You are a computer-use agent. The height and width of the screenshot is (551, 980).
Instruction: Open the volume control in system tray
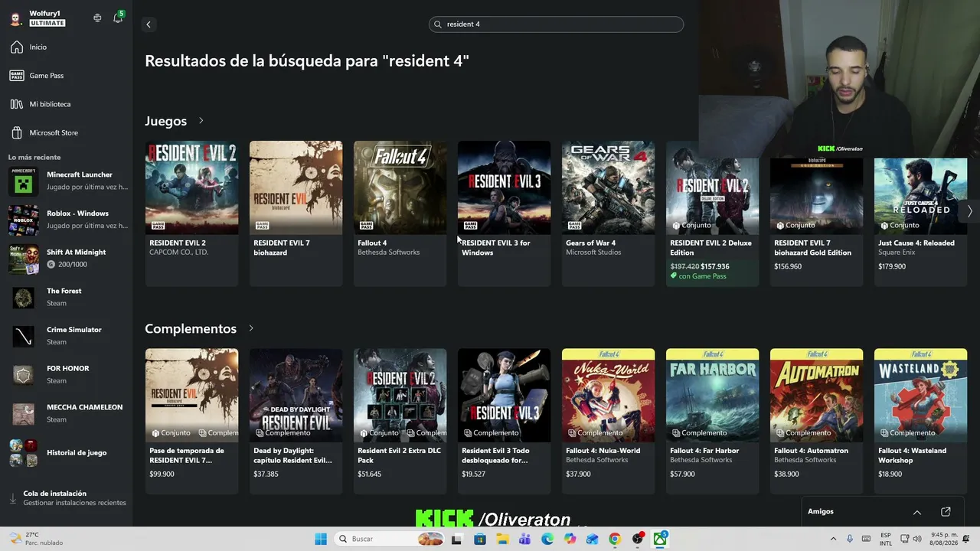(x=918, y=539)
